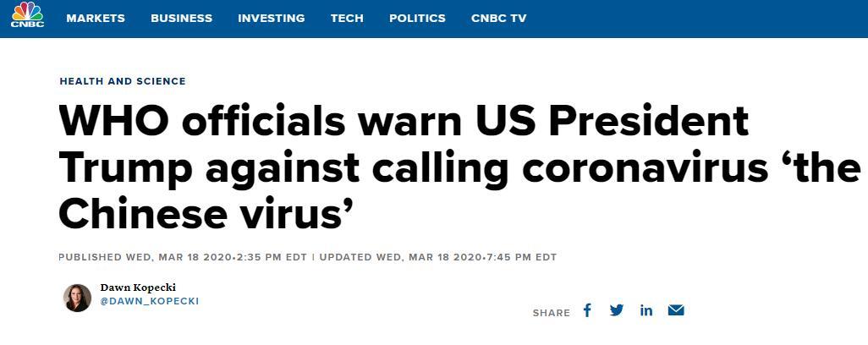Viewport: 868px width, 345px height.
Task: Click the CNBC peacock logo
Action: click(x=28, y=16)
